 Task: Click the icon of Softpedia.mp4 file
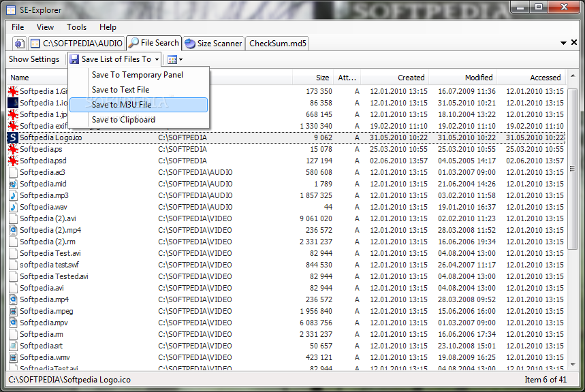(13, 299)
